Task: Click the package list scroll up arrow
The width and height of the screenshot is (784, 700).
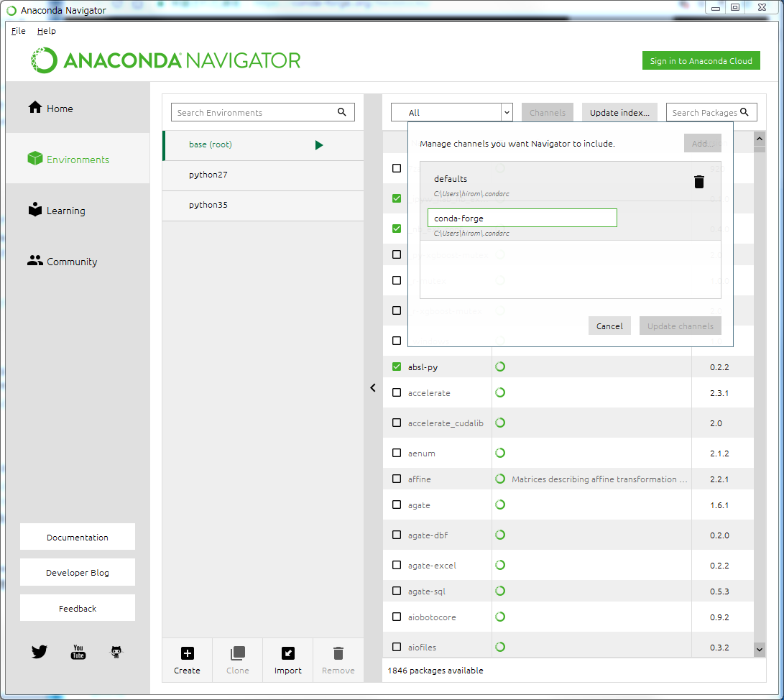Action: [x=760, y=139]
